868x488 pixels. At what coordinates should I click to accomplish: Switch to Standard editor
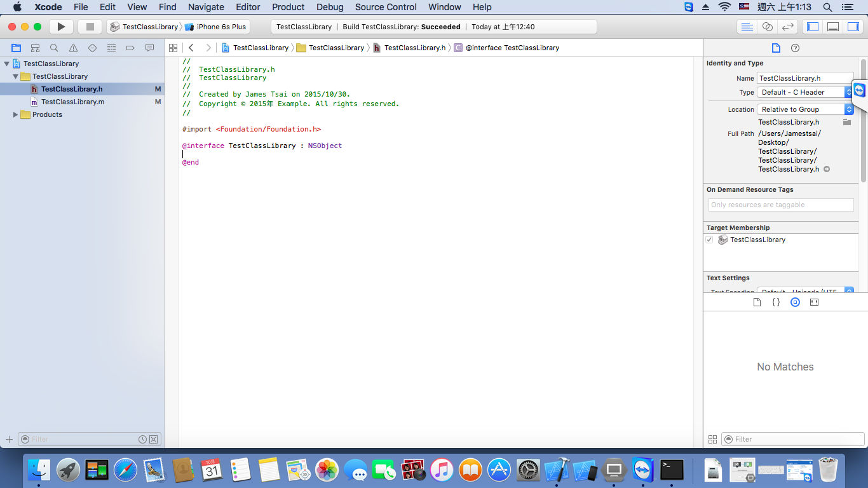tap(747, 27)
